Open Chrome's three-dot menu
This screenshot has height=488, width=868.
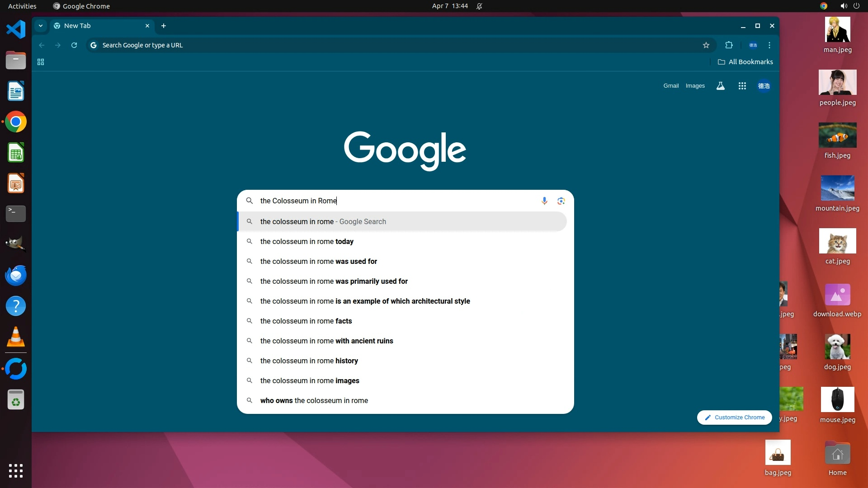769,45
